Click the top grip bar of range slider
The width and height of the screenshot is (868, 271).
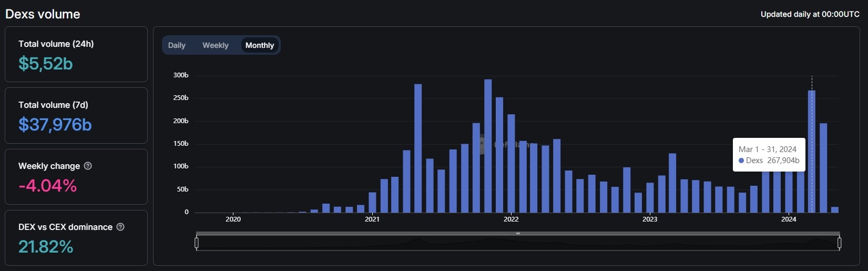point(518,233)
